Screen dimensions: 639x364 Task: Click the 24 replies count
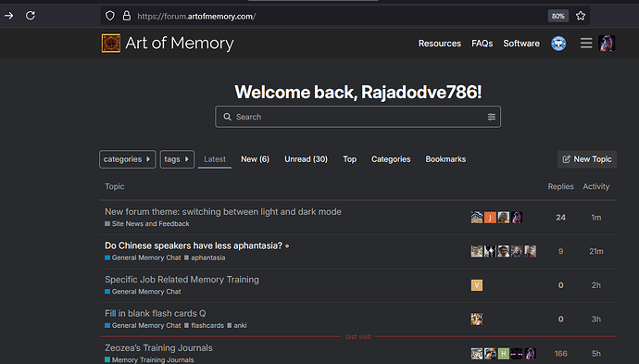[561, 218]
